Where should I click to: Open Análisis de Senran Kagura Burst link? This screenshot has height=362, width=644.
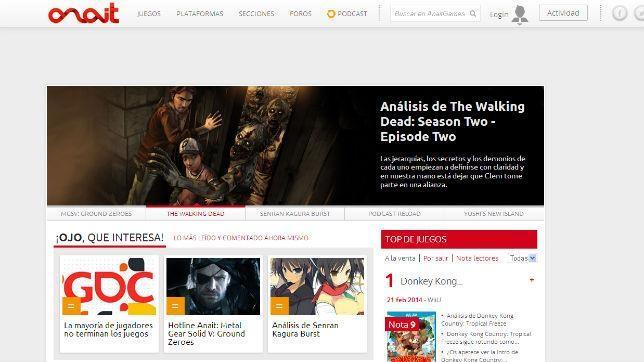[305, 330]
